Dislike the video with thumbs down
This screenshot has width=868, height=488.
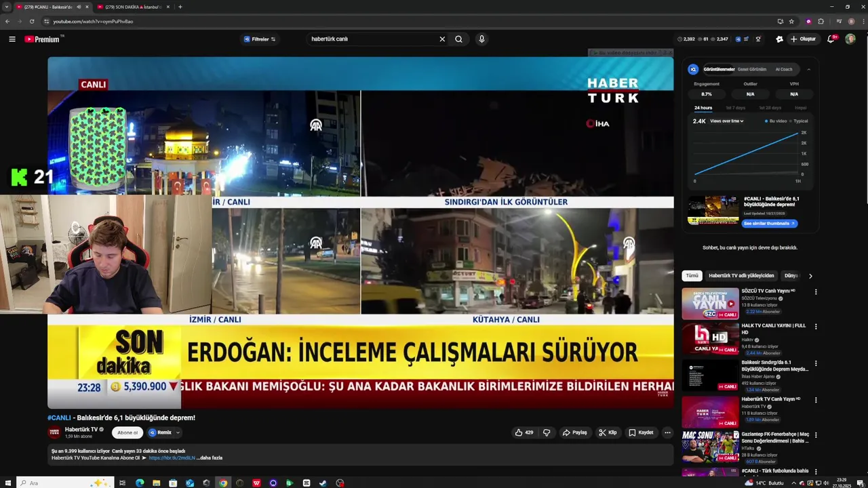tap(547, 432)
